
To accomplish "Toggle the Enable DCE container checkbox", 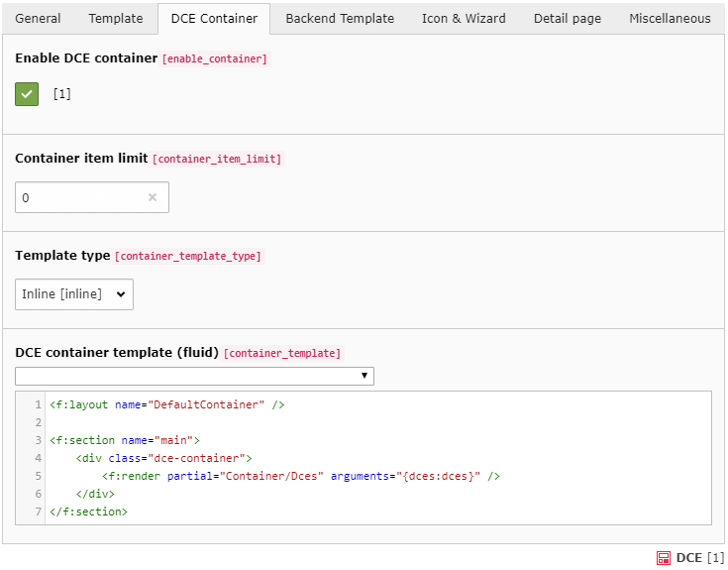I will point(27,94).
